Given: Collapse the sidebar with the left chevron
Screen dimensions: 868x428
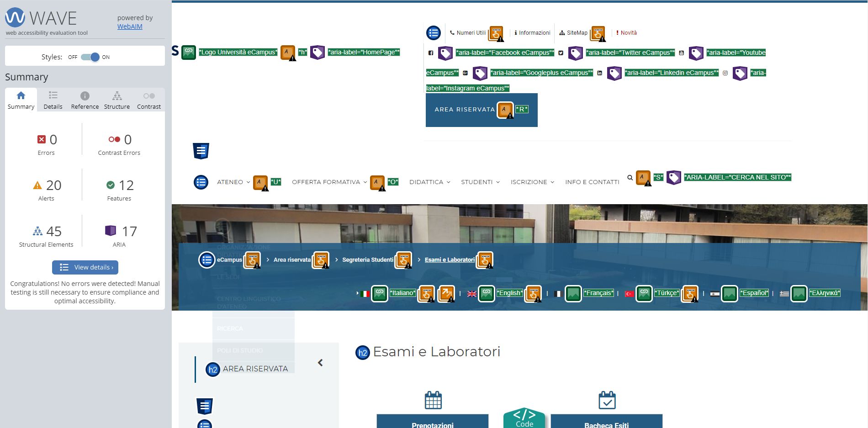Looking at the screenshot, I should pos(320,363).
